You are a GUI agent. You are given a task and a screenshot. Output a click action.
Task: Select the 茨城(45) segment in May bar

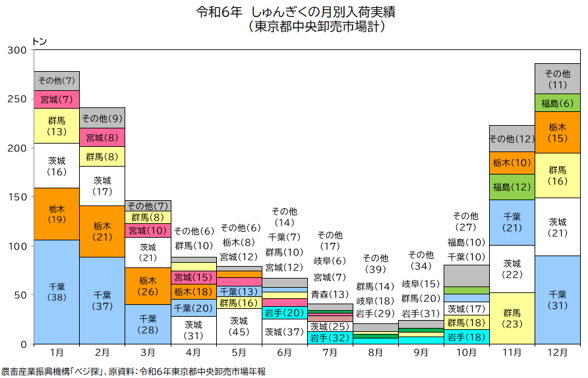click(239, 326)
